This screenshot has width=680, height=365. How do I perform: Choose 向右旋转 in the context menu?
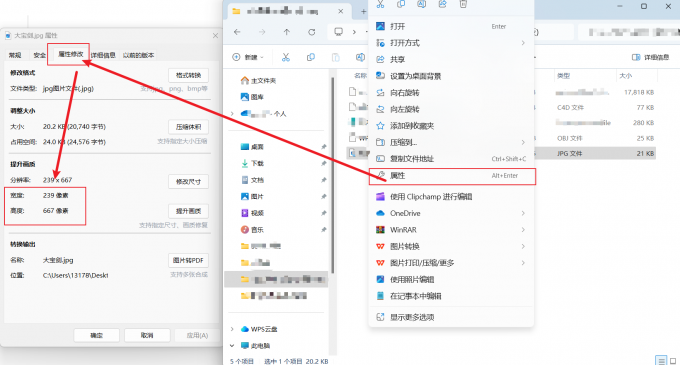click(x=451, y=92)
